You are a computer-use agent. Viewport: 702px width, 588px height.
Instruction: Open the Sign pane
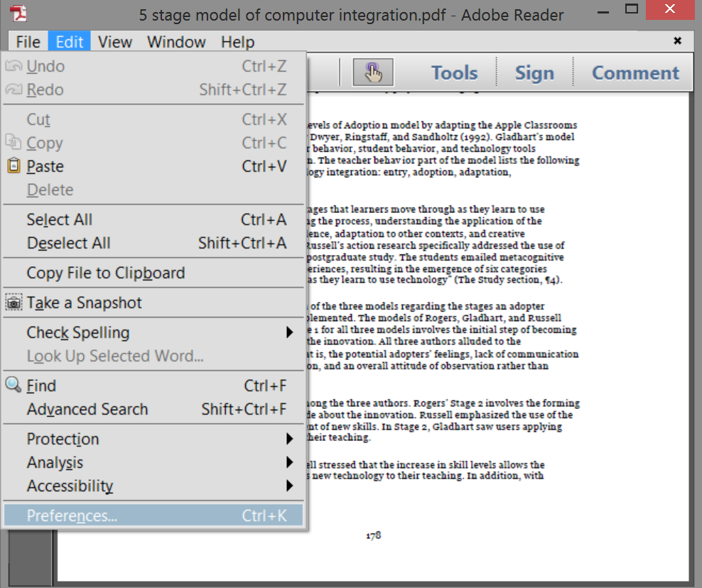(x=534, y=72)
